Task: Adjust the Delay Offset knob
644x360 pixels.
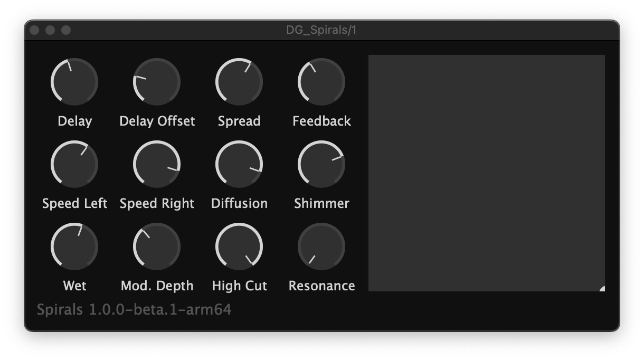Action: pos(157,82)
